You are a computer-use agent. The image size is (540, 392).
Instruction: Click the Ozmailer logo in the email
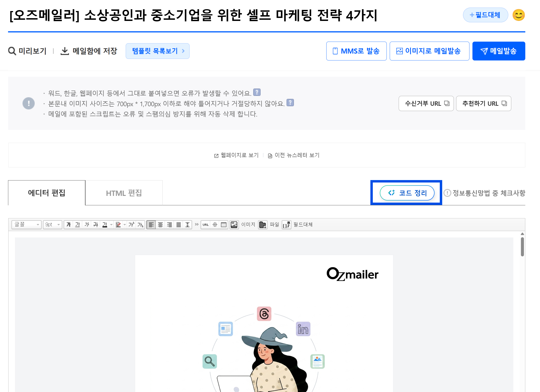coord(352,274)
